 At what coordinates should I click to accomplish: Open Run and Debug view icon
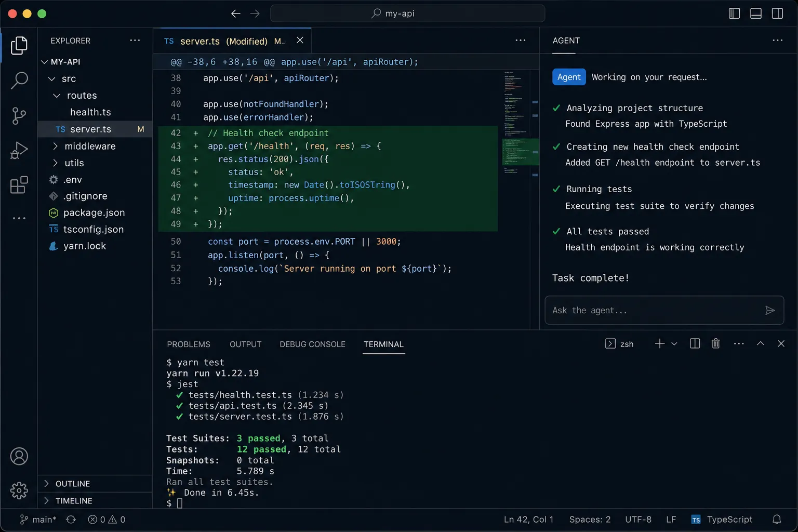19,150
